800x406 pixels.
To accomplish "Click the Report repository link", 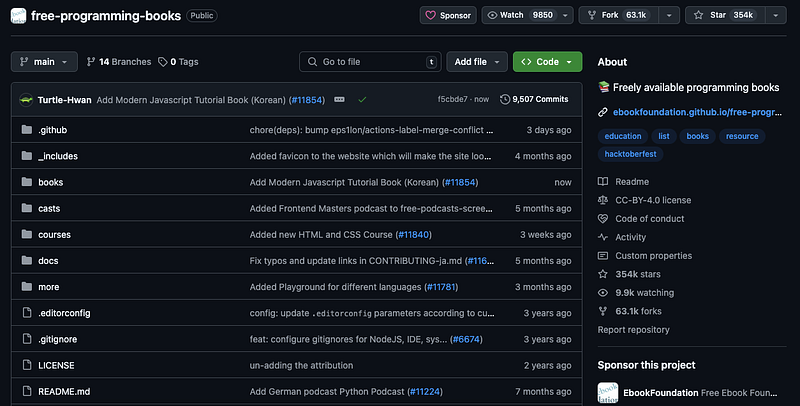I will (634, 329).
